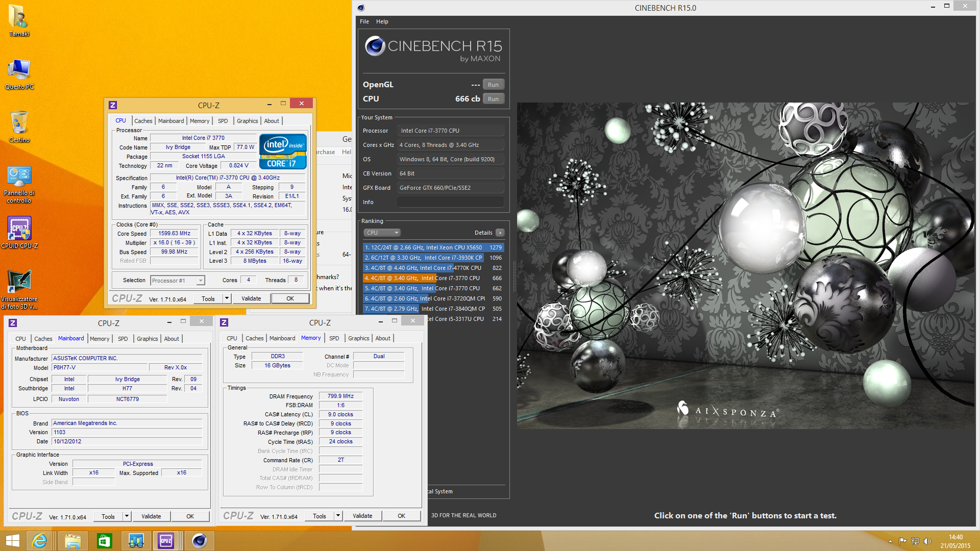The image size is (980, 551).
Task: Select ranking row Core i7-3930K 1096
Action: 433,258
